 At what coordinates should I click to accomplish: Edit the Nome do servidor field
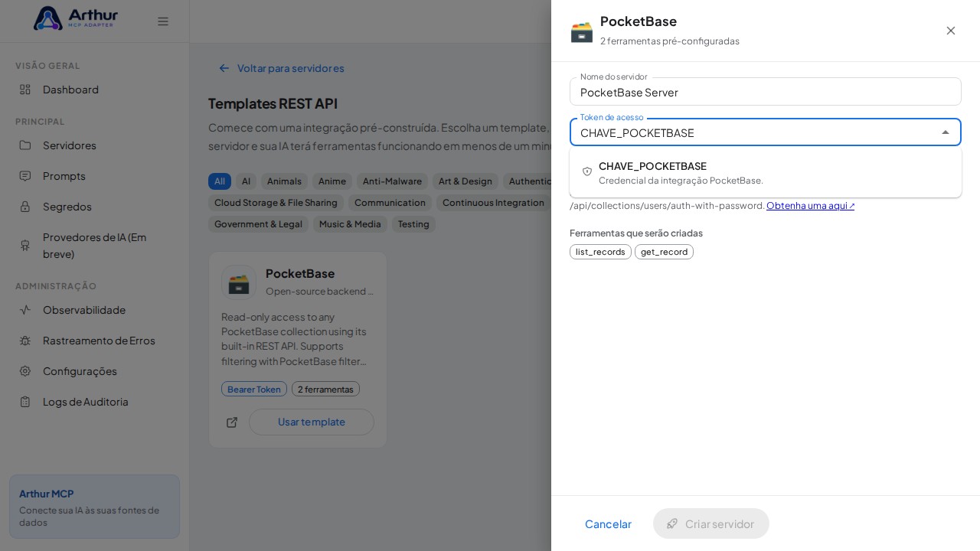tap(766, 92)
